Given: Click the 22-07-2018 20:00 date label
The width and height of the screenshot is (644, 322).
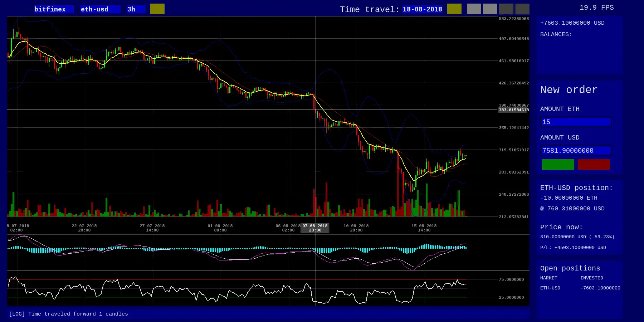Looking at the screenshot, I should click(84, 228).
